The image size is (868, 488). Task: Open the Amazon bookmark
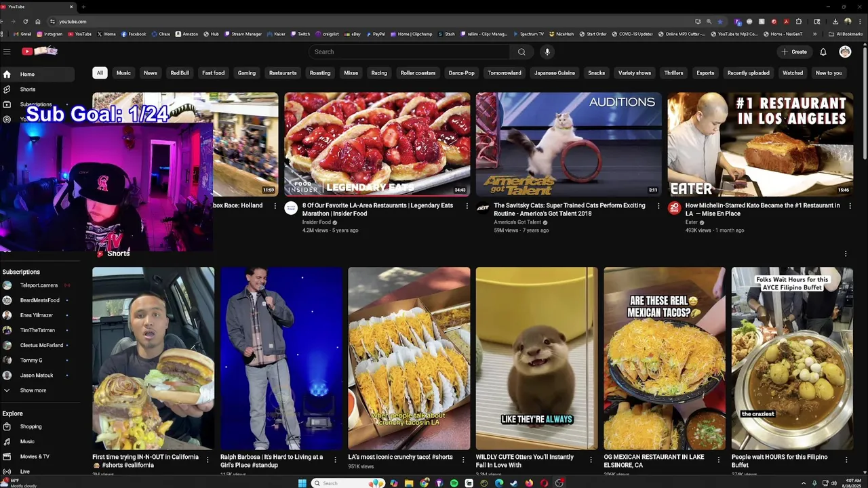click(x=186, y=34)
